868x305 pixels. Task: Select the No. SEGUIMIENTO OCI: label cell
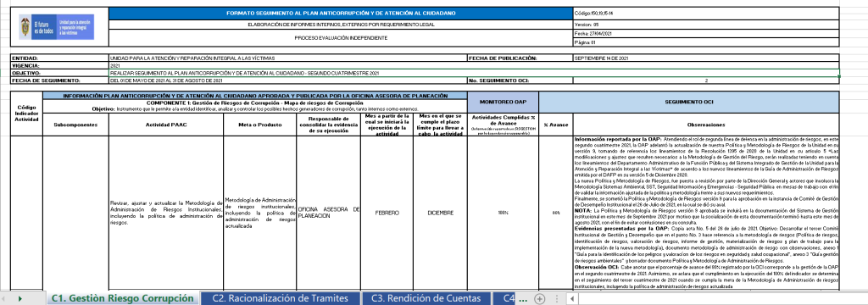(520, 80)
